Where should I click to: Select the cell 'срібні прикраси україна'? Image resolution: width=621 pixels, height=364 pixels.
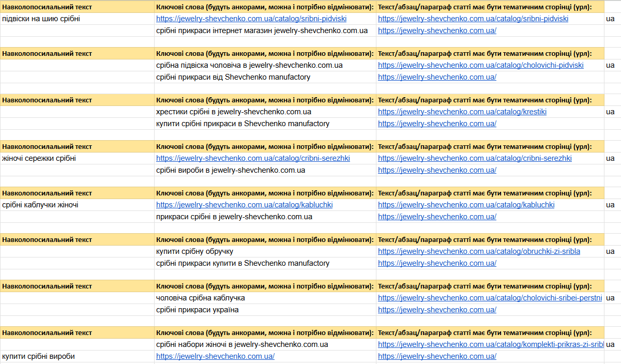point(265,310)
